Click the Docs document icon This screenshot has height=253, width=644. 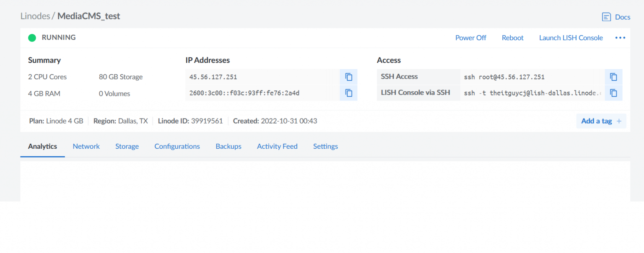pyautogui.click(x=606, y=17)
